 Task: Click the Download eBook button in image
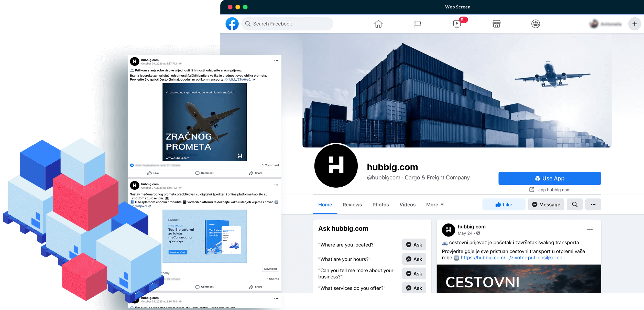[x=178, y=252]
